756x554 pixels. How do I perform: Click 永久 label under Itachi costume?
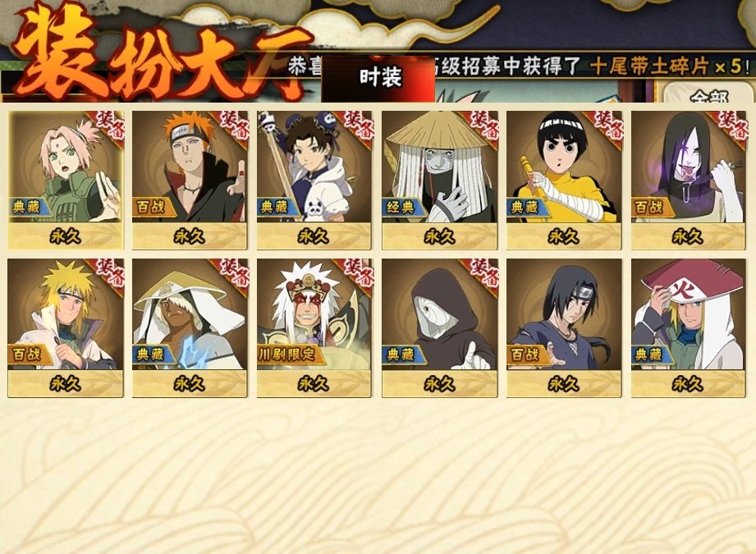tap(564, 384)
